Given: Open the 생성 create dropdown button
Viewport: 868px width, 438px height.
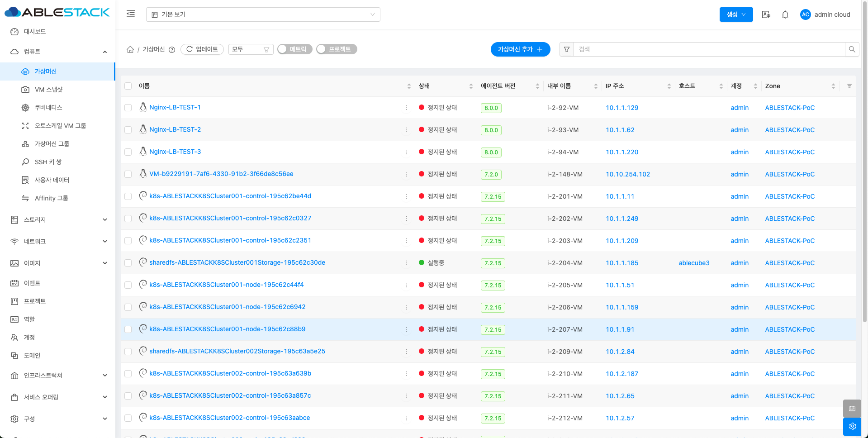Looking at the screenshot, I should 736,14.
